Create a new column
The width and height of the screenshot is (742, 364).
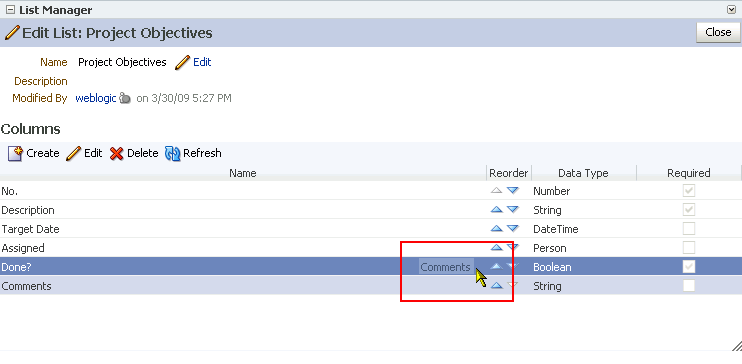[x=34, y=153]
